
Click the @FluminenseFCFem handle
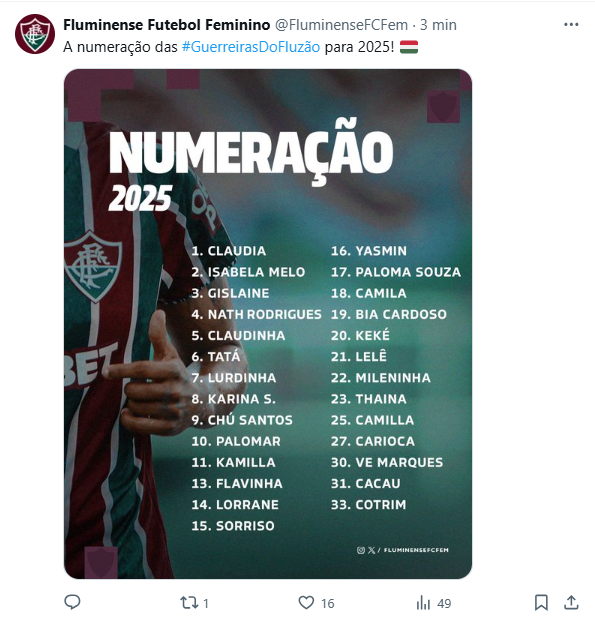(341, 25)
